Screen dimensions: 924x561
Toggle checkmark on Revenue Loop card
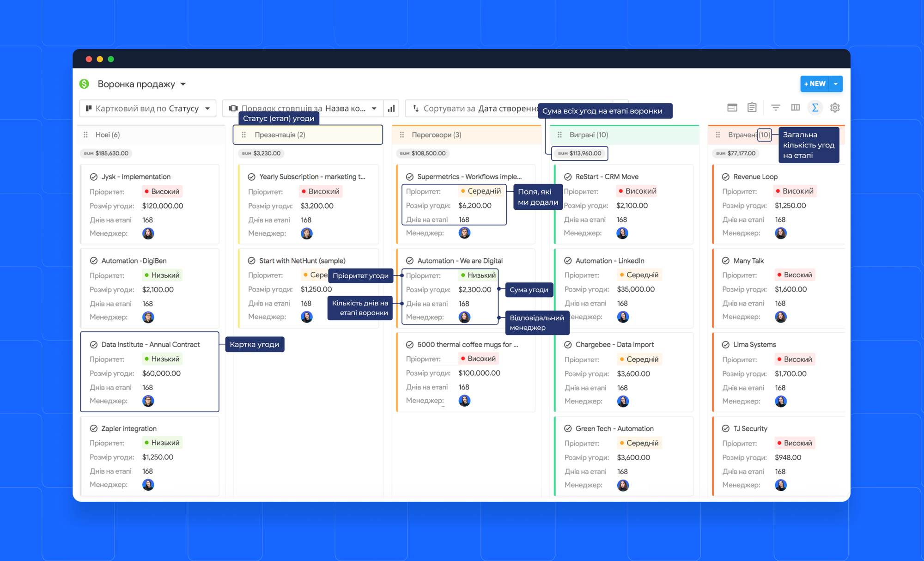[x=725, y=177]
